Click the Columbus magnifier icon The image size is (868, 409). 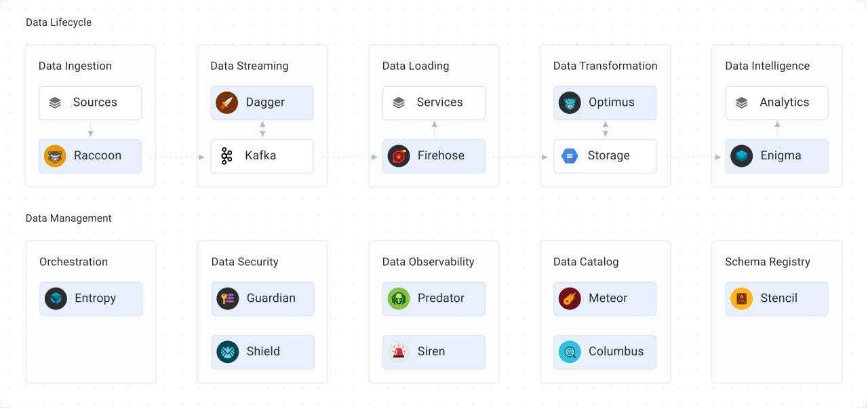click(x=570, y=351)
